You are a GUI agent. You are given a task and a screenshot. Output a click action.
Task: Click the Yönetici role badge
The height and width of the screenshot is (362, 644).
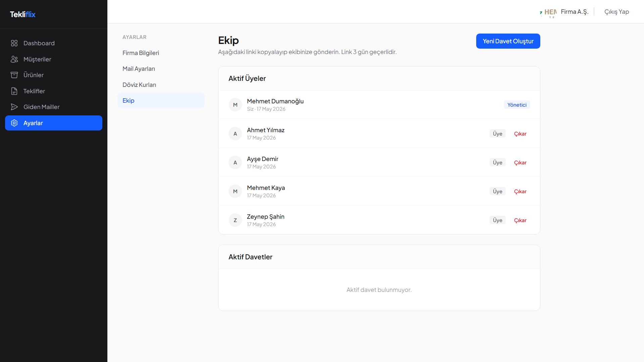click(517, 105)
